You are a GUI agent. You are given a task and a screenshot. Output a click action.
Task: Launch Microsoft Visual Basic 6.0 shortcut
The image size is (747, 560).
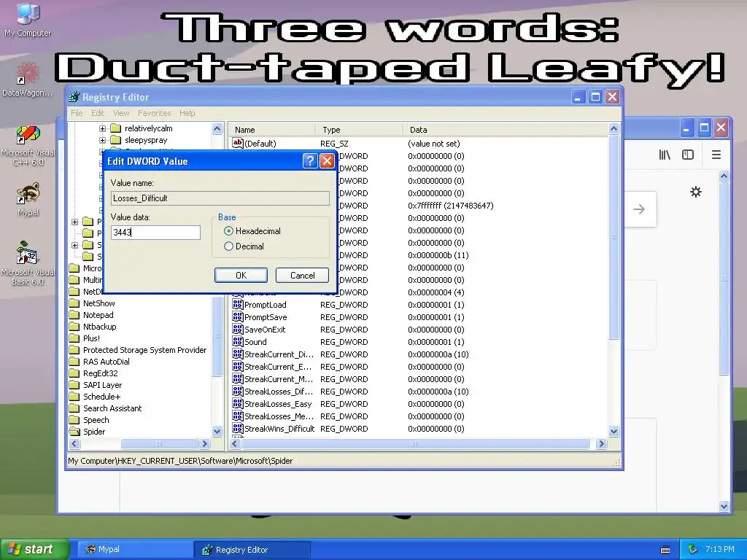click(x=28, y=263)
